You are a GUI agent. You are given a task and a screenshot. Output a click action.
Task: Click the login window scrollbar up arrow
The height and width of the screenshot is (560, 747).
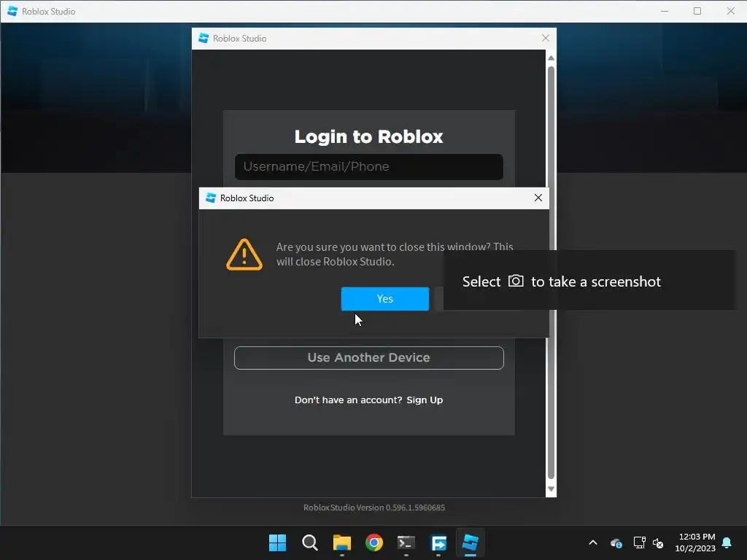[551, 58]
